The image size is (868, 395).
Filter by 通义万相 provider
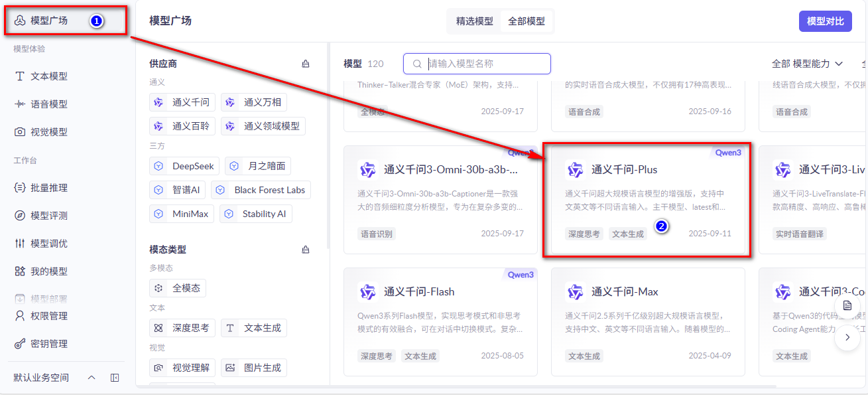pyautogui.click(x=254, y=102)
